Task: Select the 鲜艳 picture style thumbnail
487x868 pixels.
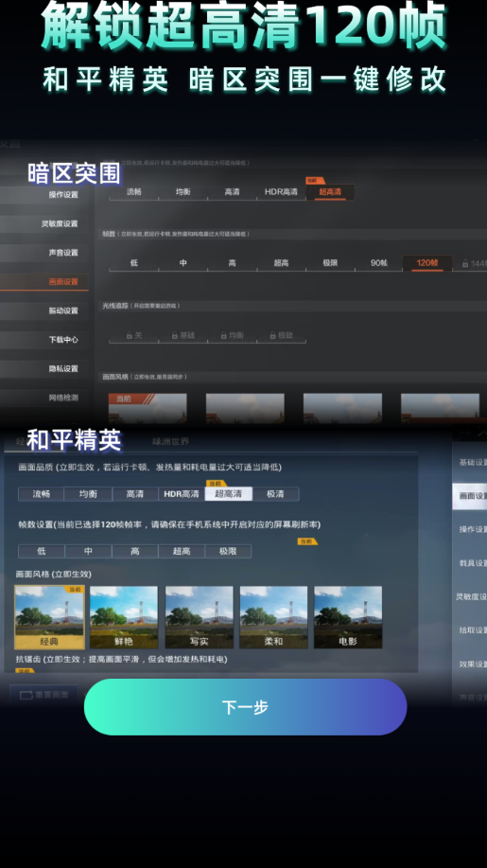Action: 124,617
